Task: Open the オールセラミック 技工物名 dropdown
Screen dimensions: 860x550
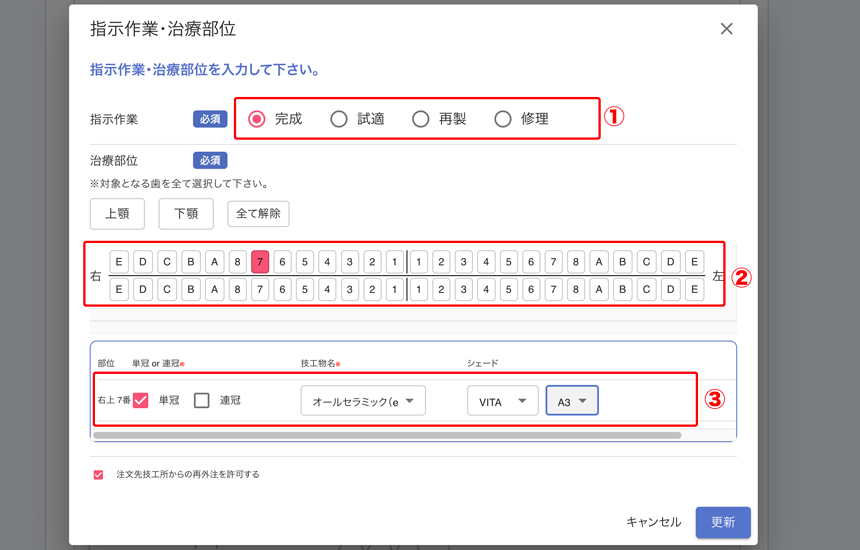Action: pos(363,401)
